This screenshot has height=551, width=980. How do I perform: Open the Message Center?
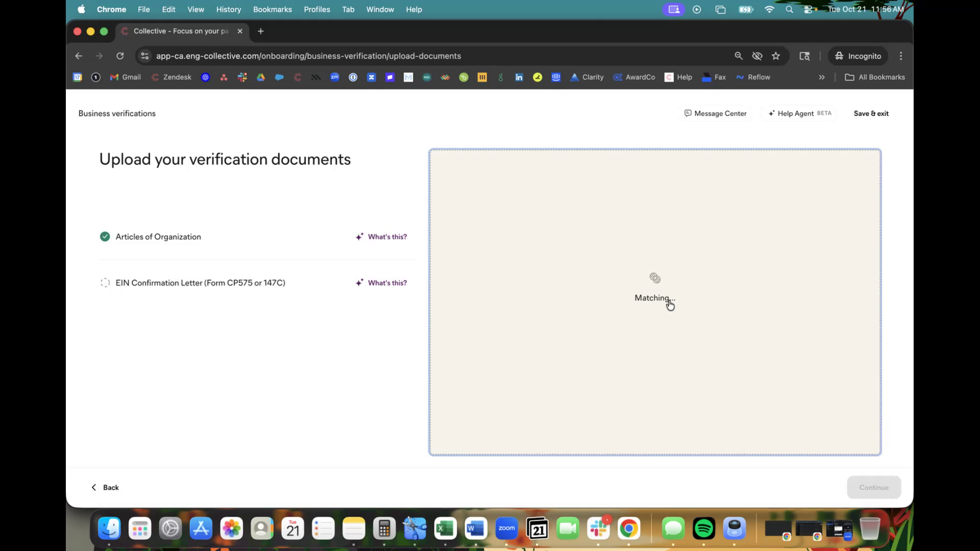click(x=715, y=113)
